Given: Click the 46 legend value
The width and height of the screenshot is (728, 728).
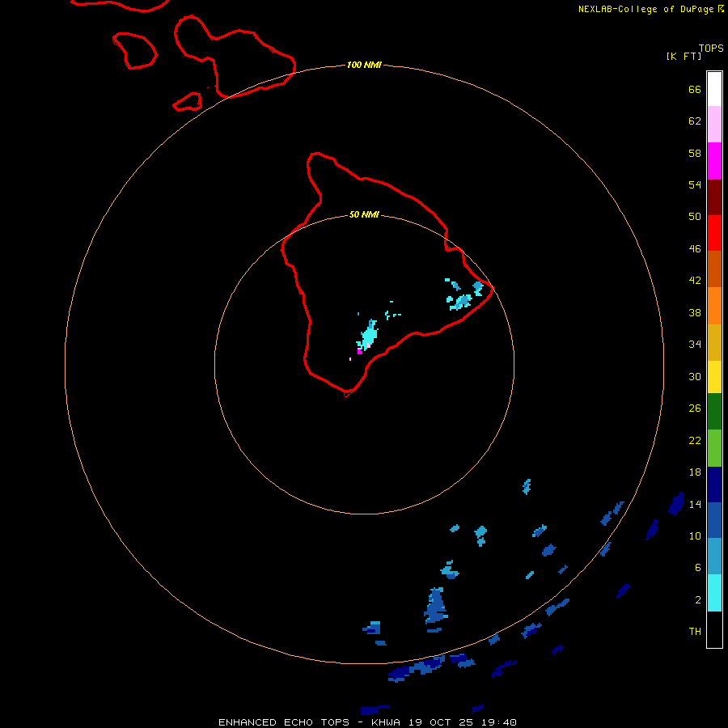Looking at the screenshot, I should click(x=695, y=248).
